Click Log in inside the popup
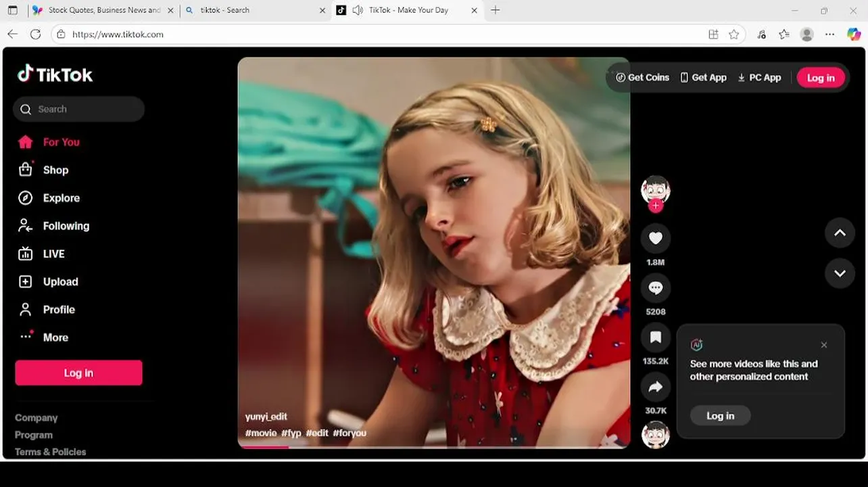The image size is (868, 487). (x=720, y=416)
